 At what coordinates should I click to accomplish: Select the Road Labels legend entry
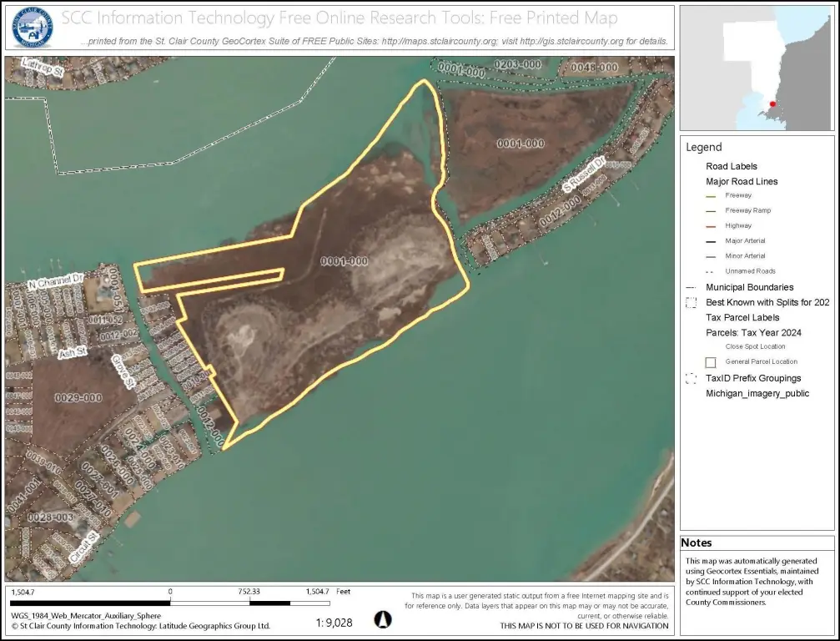tap(732, 166)
